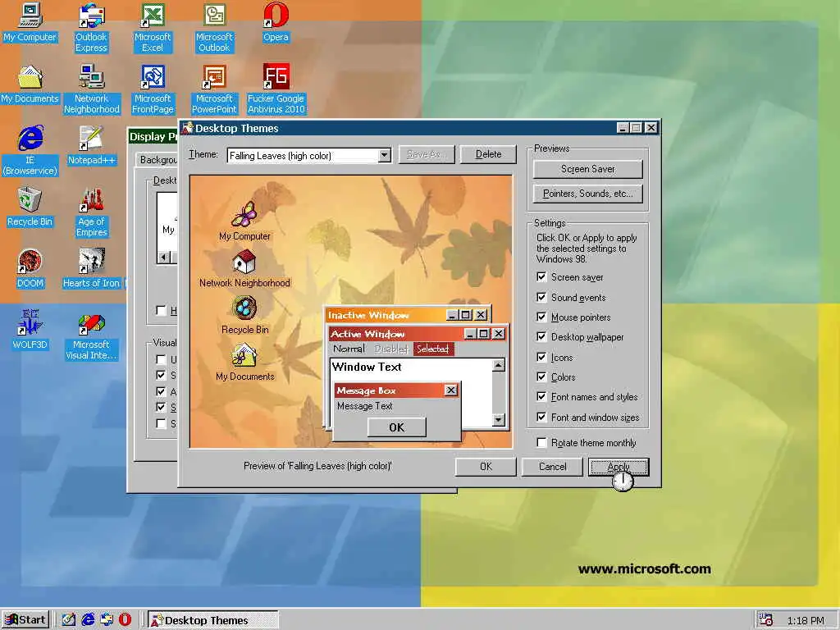The image size is (840, 630).
Task: Open the Theme dropdown list
Action: click(x=384, y=156)
